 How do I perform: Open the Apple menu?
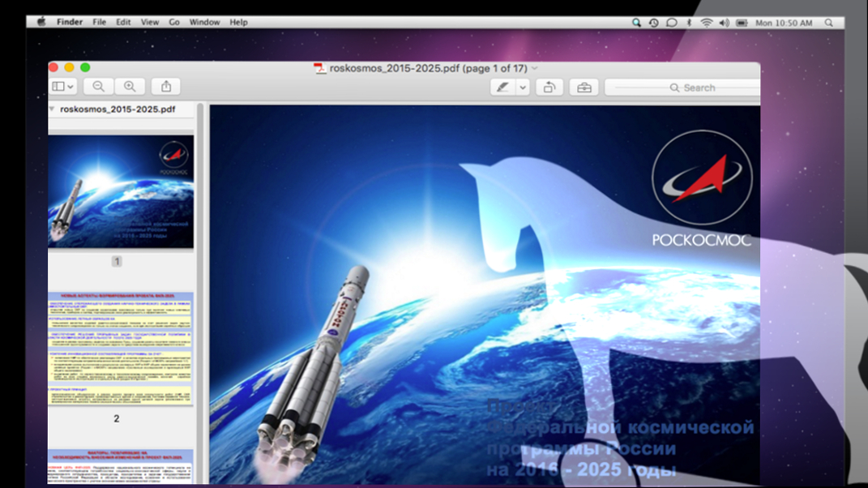pos(41,22)
